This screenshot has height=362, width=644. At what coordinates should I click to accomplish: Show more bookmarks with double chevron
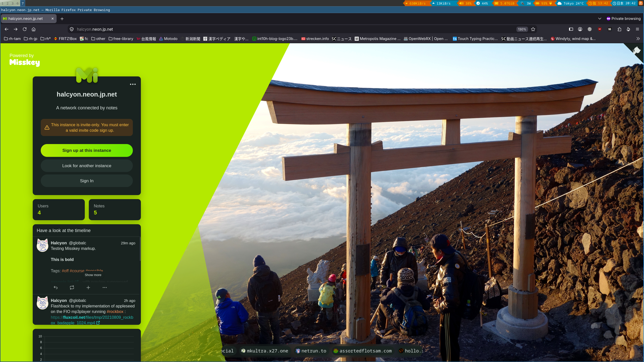tap(638, 39)
